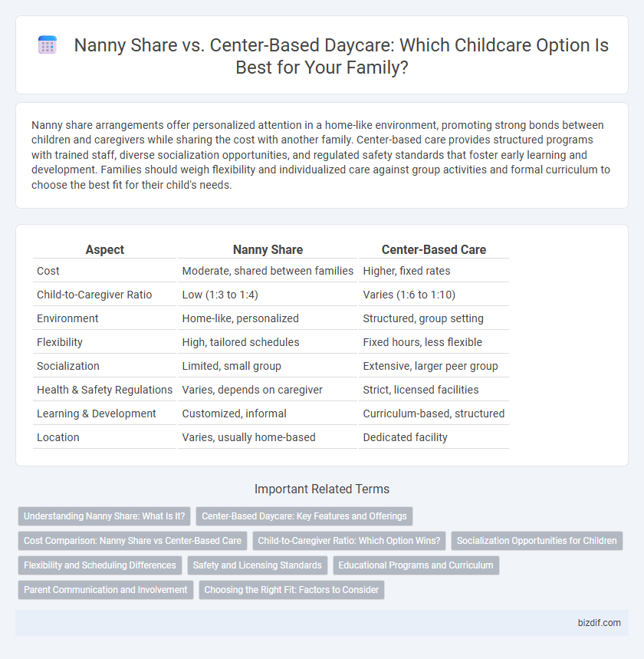The width and height of the screenshot is (644, 659).
Task: Click 'Safety and Licensing Standards' tag
Action: point(257,565)
